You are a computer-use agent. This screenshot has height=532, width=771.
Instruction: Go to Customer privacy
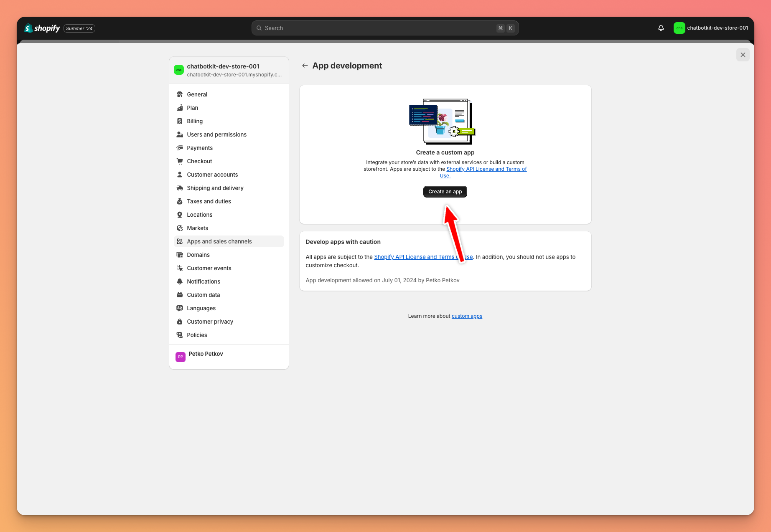click(229, 322)
